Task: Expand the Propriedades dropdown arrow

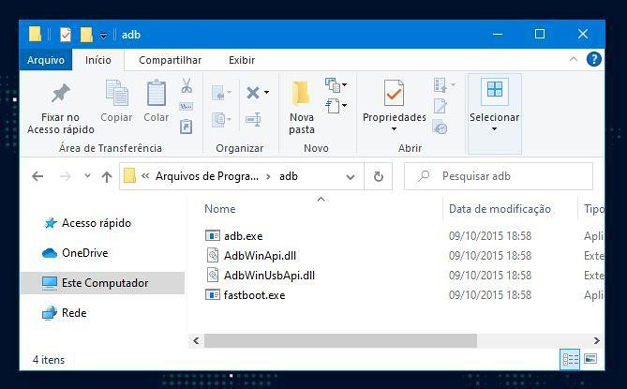Action: point(394,129)
